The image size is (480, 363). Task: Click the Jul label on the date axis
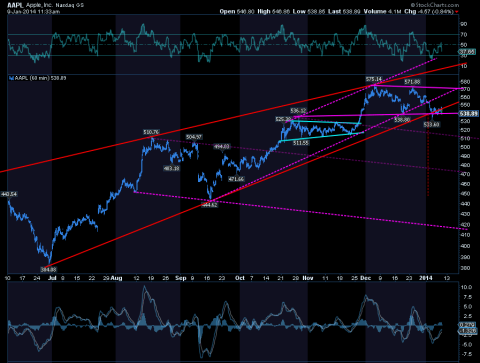(x=52, y=278)
